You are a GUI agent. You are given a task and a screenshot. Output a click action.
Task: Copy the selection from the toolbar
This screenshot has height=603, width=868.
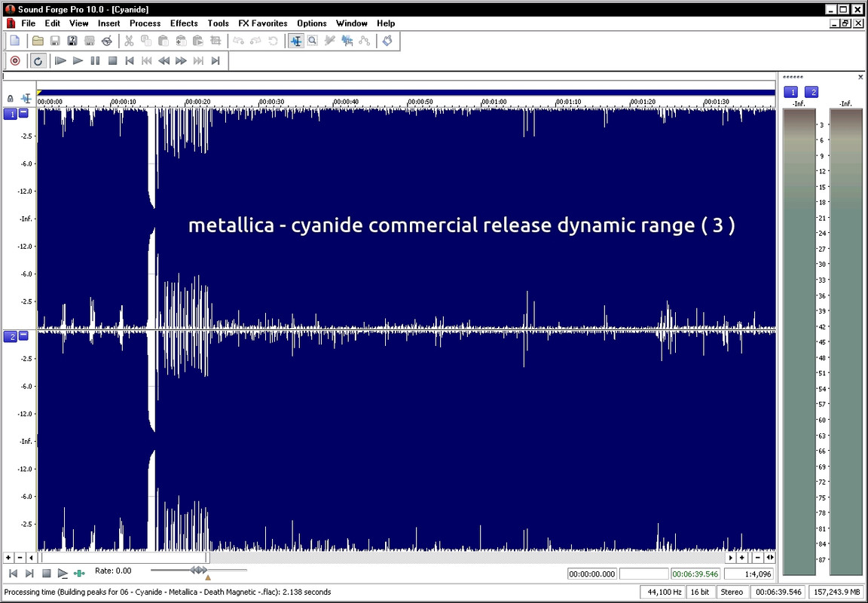click(x=146, y=41)
